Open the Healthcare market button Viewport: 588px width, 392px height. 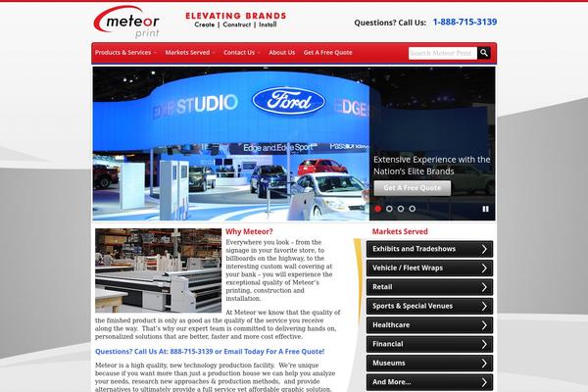[429, 325]
